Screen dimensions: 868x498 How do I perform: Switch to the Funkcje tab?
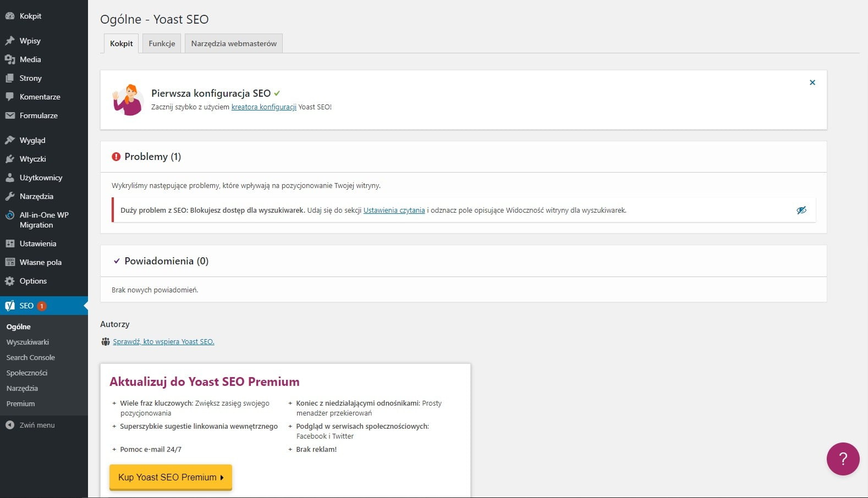click(162, 43)
